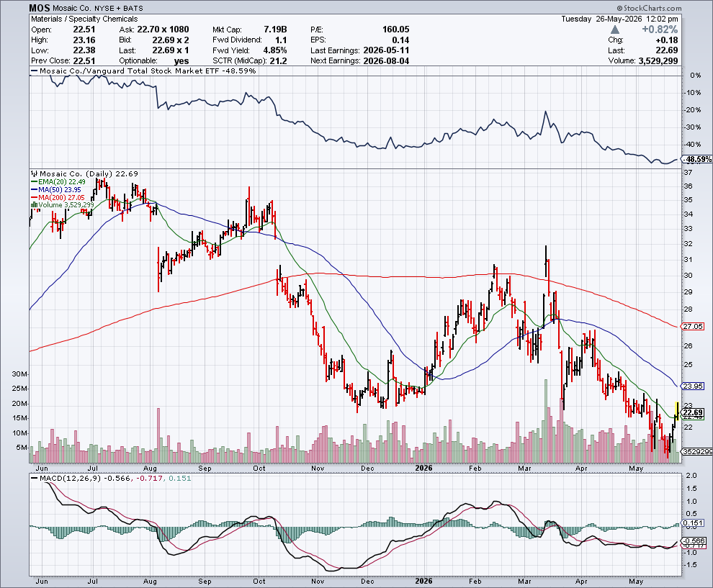Click the SCTR (MidCap) value 21.2
The height and width of the screenshot is (588, 713).
pyautogui.click(x=278, y=61)
